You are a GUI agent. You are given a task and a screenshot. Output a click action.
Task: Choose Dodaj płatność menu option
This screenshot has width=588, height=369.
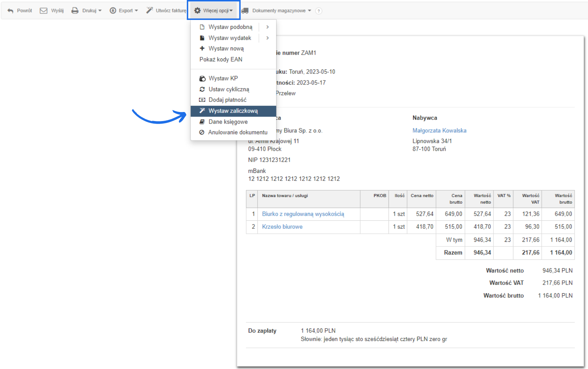pyautogui.click(x=227, y=100)
